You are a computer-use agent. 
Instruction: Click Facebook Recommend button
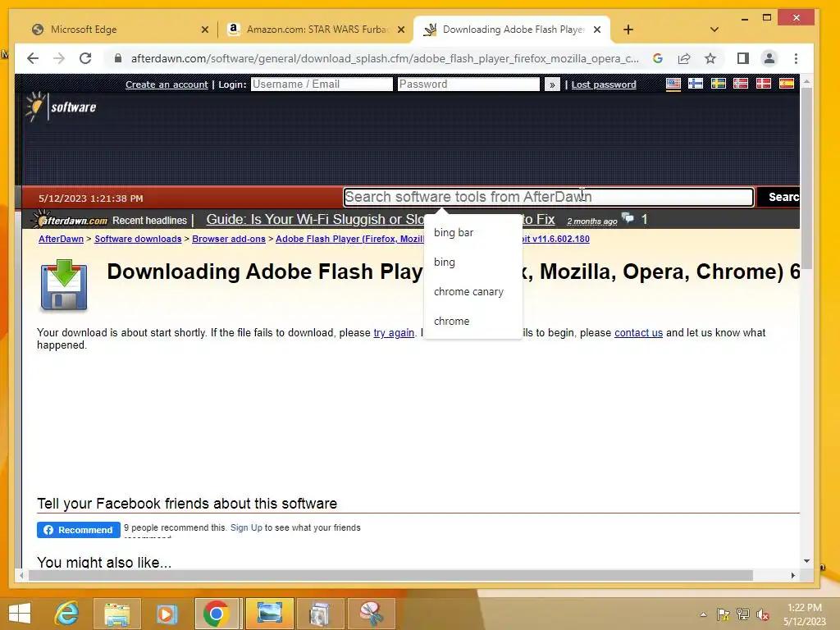[x=79, y=530]
